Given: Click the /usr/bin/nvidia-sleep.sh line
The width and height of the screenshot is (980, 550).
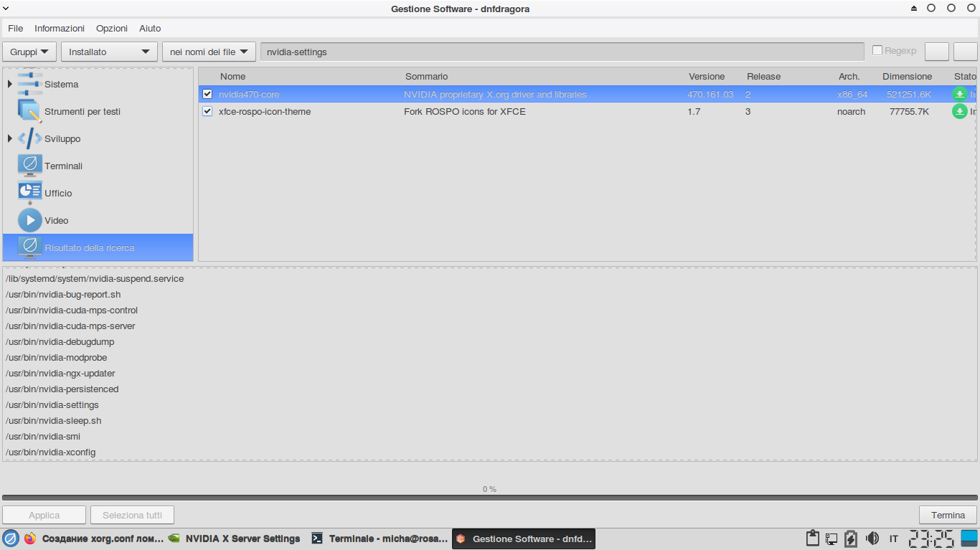Looking at the screenshot, I should tap(53, 420).
